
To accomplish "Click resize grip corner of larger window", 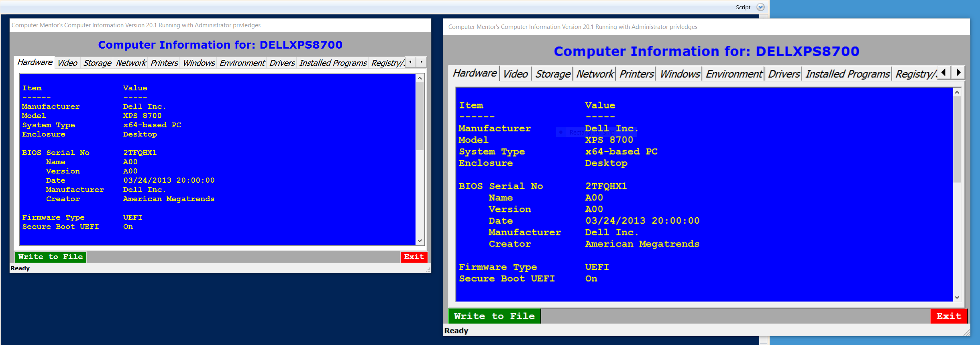I will (967, 333).
